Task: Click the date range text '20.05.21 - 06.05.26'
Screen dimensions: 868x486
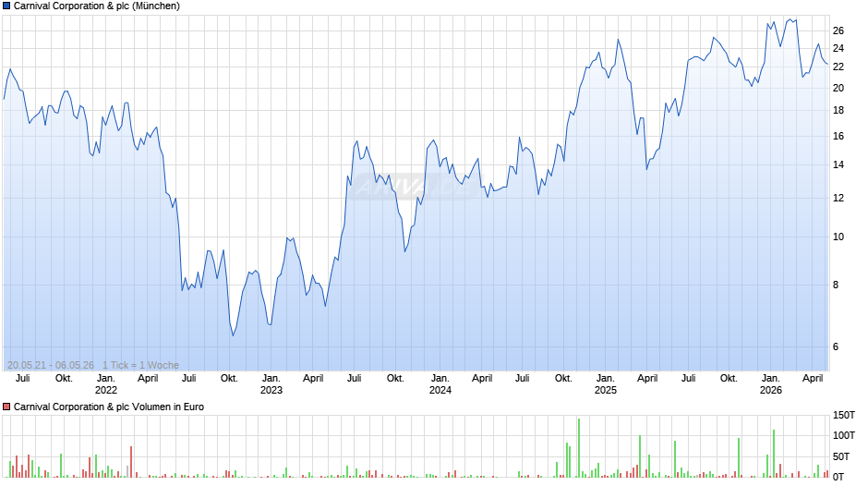Action: pyautogui.click(x=51, y=365)
